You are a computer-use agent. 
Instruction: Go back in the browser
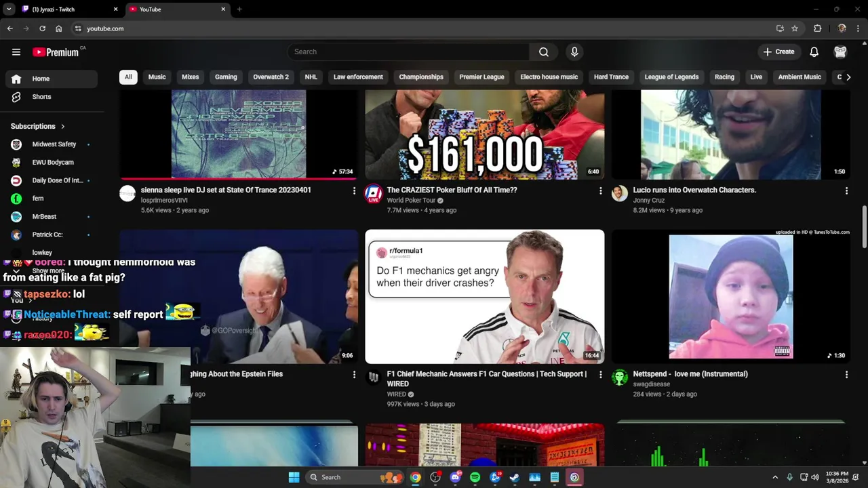pos(9,28)
